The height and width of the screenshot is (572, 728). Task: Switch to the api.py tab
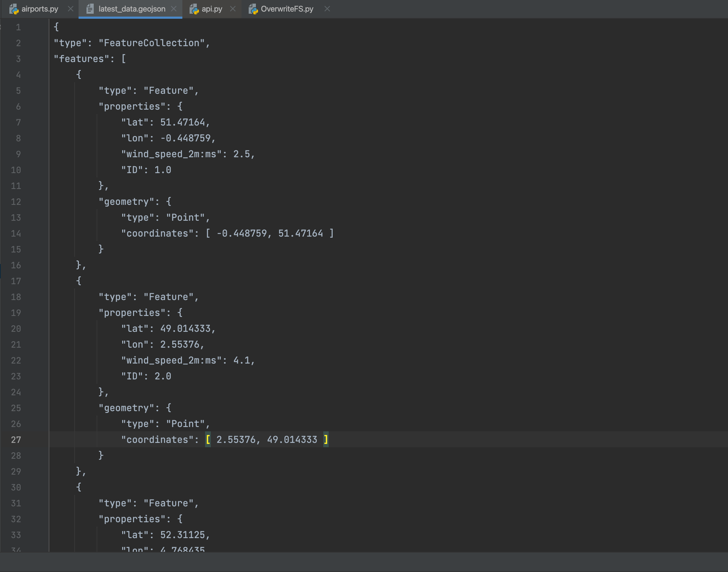click(x=212, y=9)
